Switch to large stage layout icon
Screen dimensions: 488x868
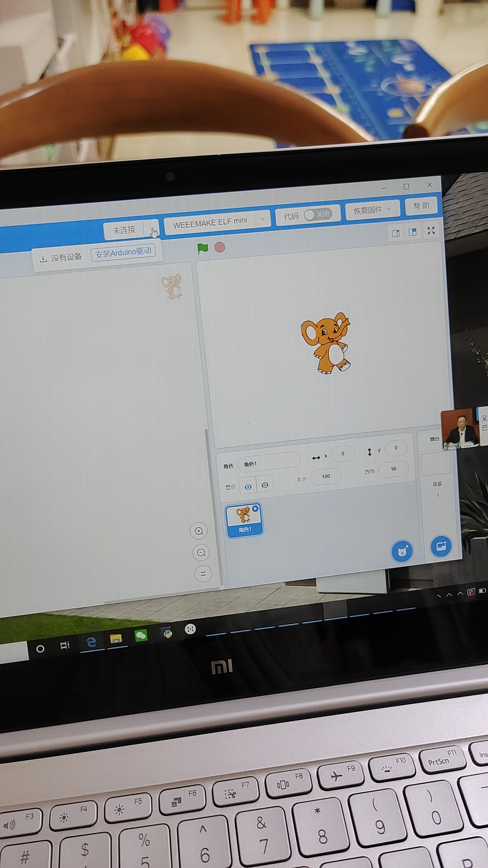(413, 232)
